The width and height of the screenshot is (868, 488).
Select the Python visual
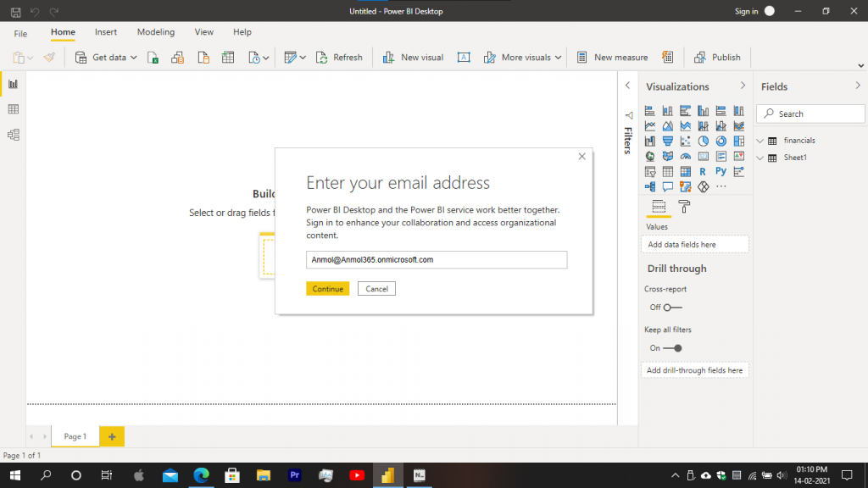click(721, 171)
